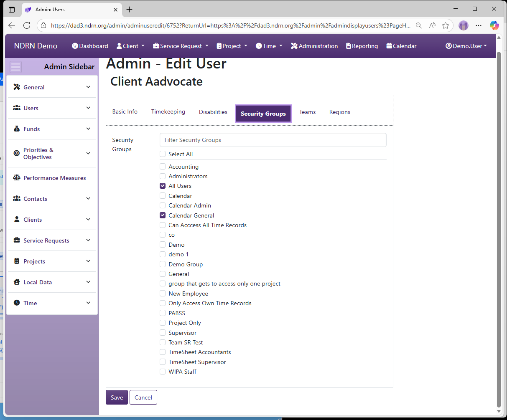The image size is (507, 420).
Task: Open the Service Request dropdown in navbar
Action: 181,46
